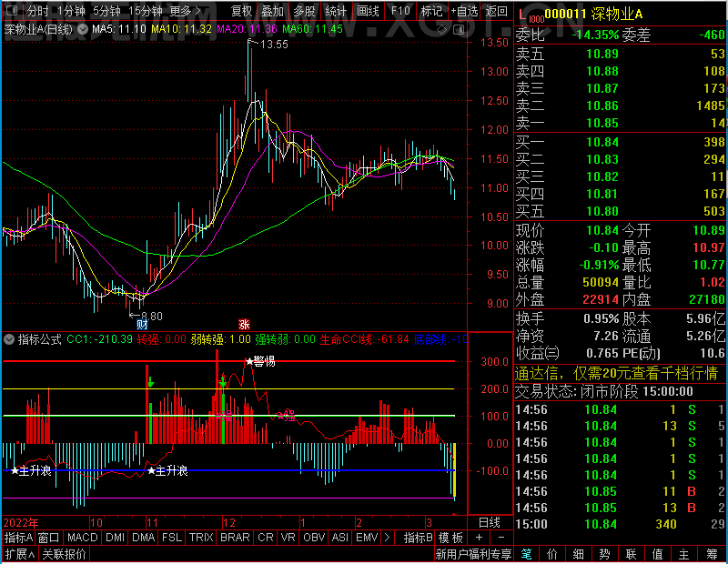Open F10 company info
This screenshot has width=728, height=564.
point(400,11)
